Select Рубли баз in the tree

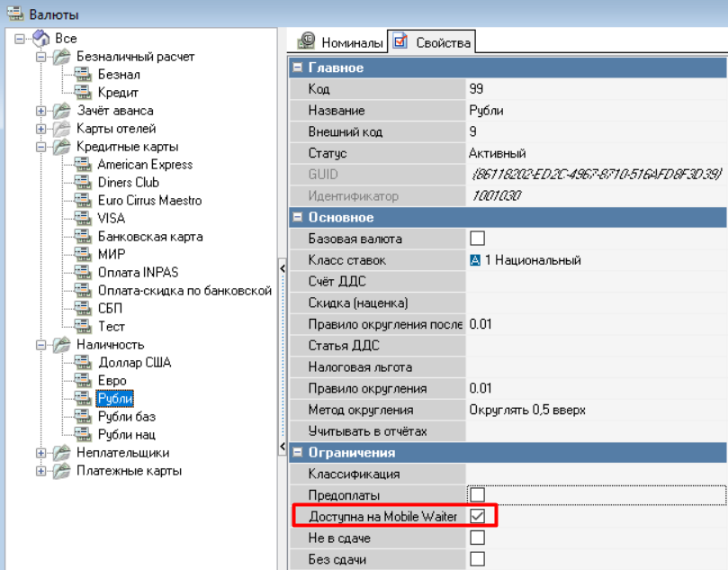tap(126, 417)
